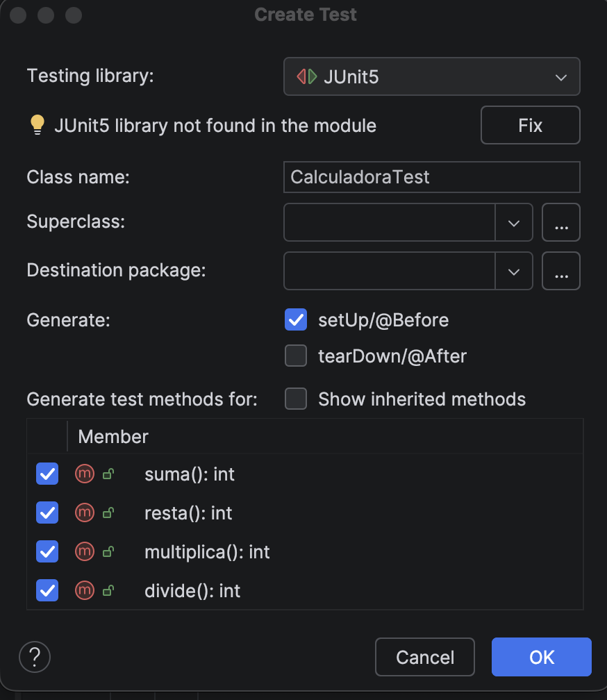Open the Destination package dropdown

click(514, 271)
